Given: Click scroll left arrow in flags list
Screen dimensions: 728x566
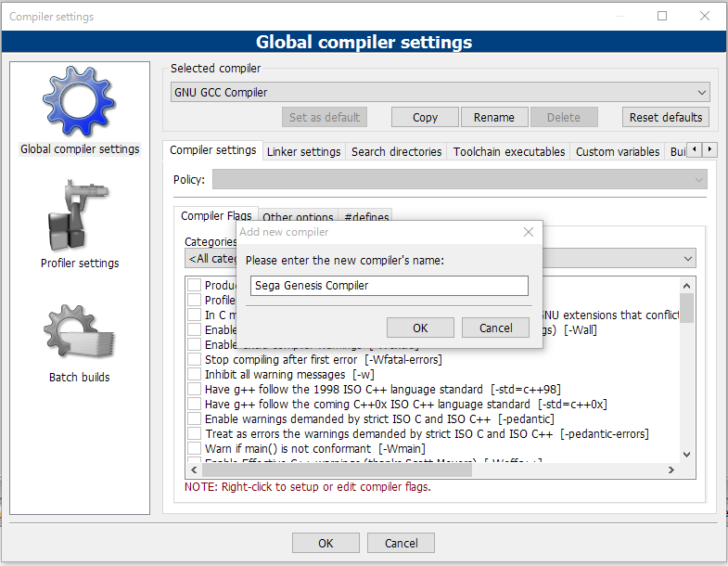Looking at the screenshot, I should [x=194, y=470].
